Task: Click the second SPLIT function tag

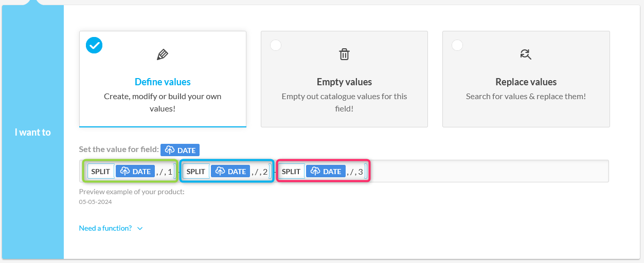Action: click(x=196, y=172)
